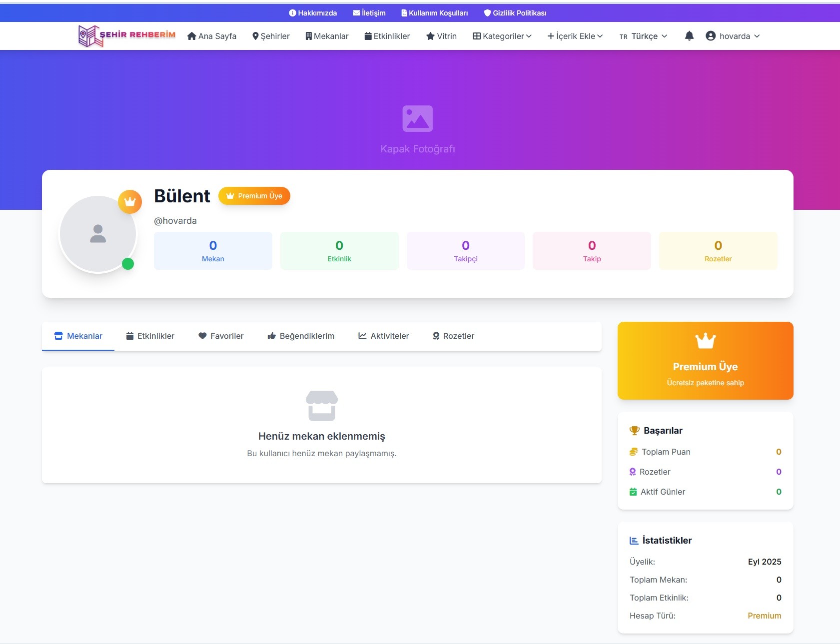
Task: Click the Şehir Rehberim logo
Action: coord(127,36)
